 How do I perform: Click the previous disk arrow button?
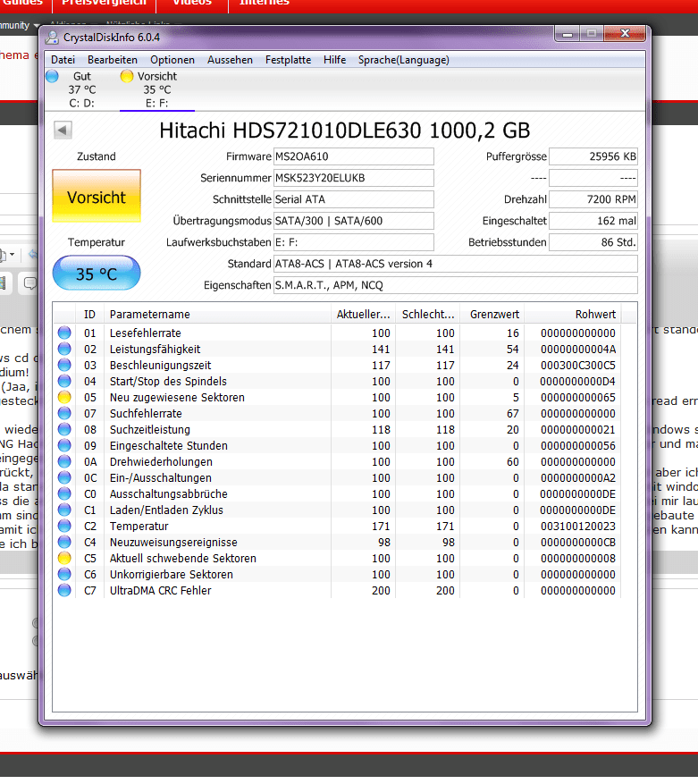click(x=63, y=130)
